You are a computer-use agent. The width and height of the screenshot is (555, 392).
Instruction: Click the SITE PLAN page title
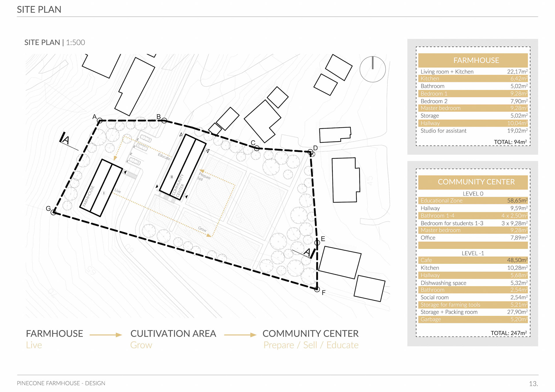coord(39,10)
